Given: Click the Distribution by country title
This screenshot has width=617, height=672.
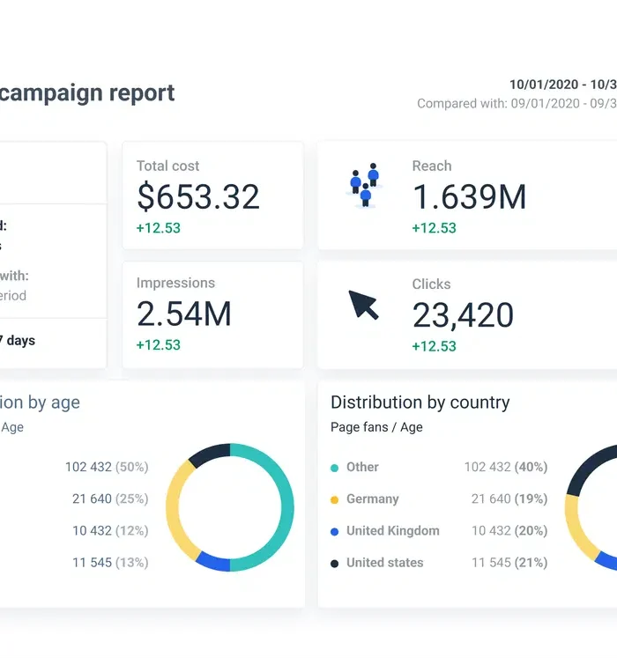Looking at the screenshot, I should (420, 402).
